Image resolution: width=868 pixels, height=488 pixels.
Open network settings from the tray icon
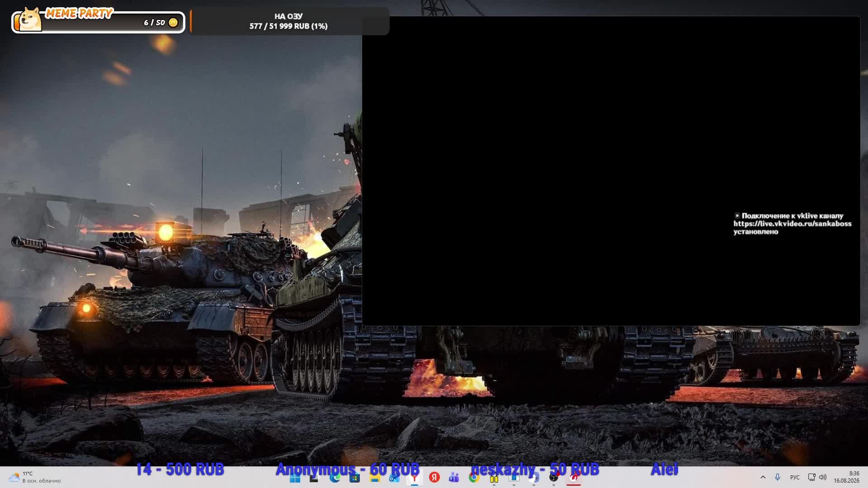click(x=811, y=477)
